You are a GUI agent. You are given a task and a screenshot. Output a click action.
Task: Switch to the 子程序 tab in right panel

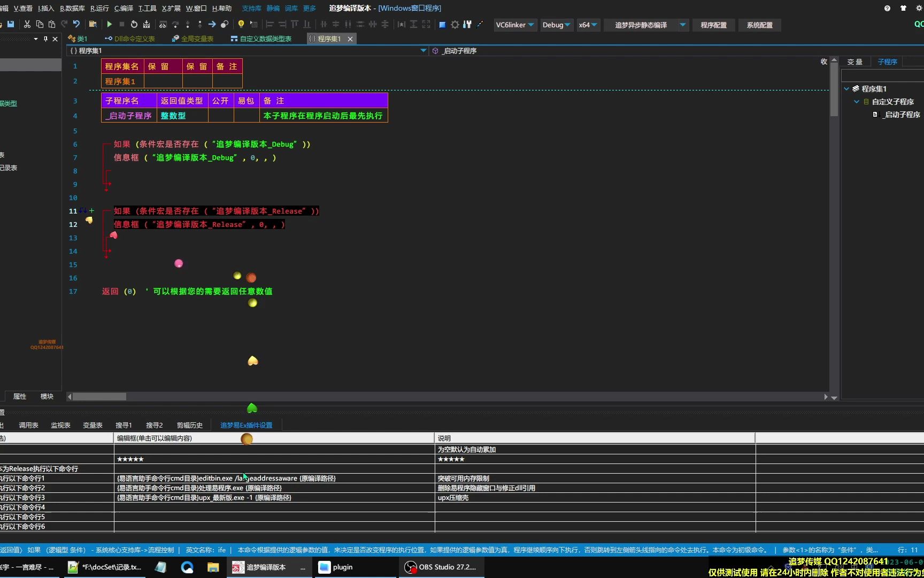[887, 62]
